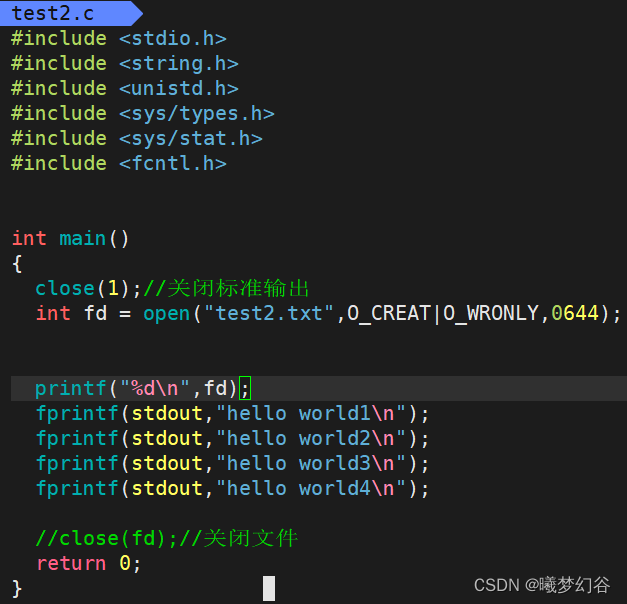Click the line '#include <fcntl.h>'

(119, 164)
